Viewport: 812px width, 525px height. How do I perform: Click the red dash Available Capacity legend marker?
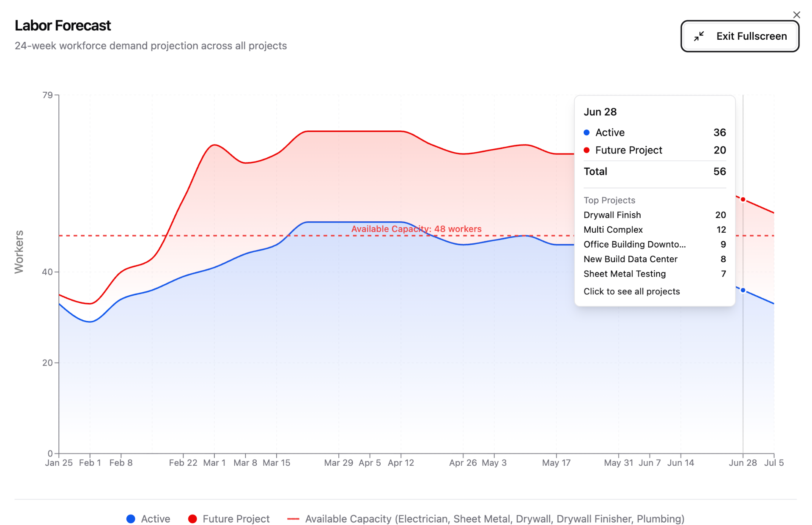pos(293,519)
